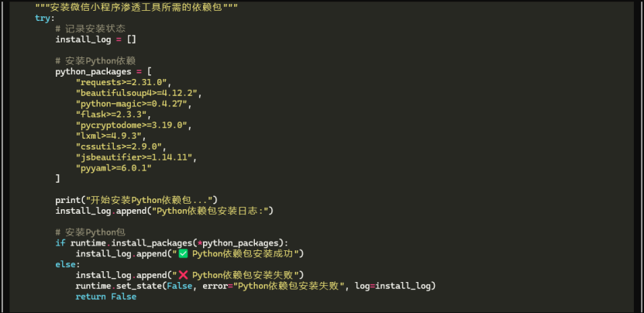Click the red cross emoji in string
644x313 pixels.
click(183, 275)
